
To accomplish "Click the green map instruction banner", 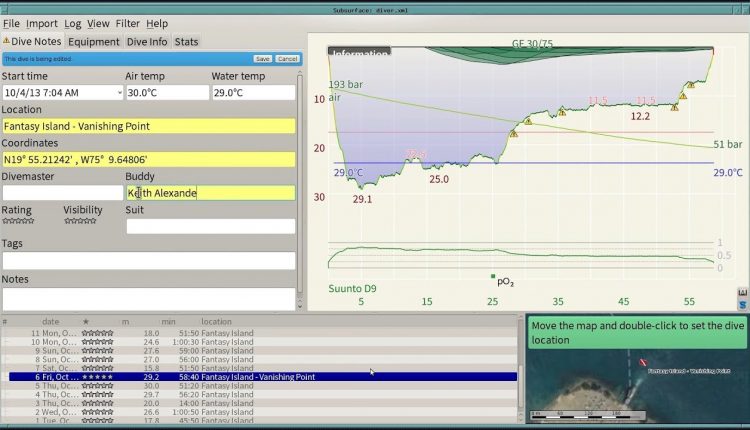I will click(x=637, y=333).
